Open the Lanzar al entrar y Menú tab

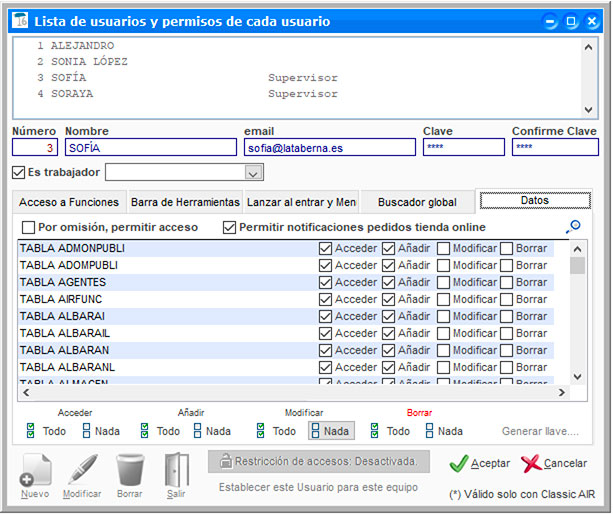(x=301, y=202)
